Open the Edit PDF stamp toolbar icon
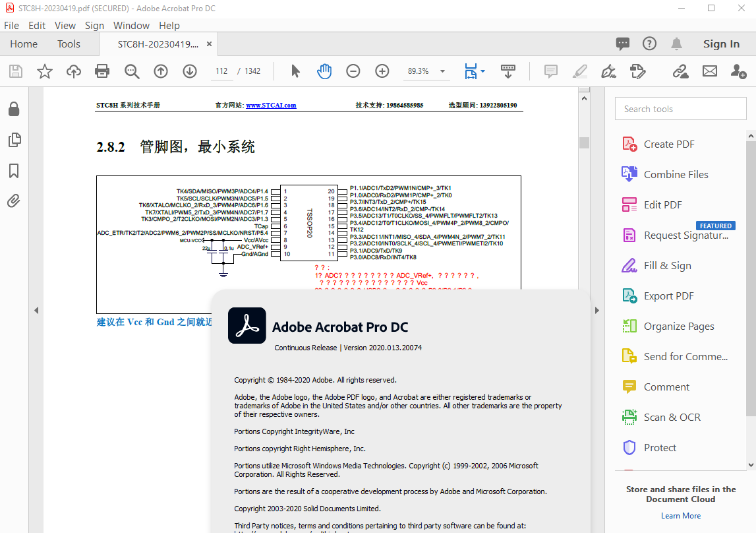The image size is (756, 533). pos(638,71)
